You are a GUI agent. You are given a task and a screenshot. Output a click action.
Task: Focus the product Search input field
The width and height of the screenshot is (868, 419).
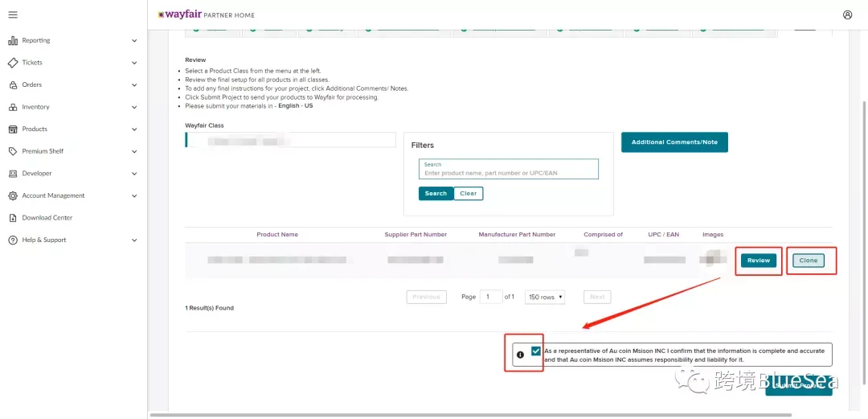509,169
